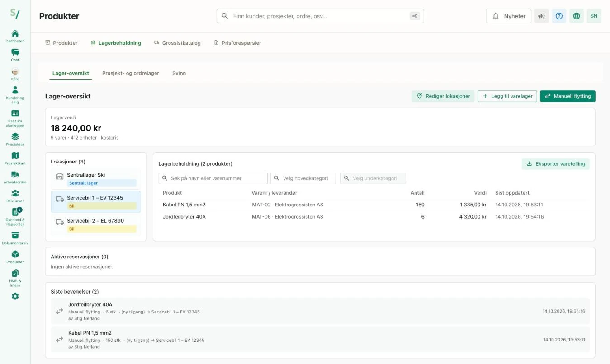
Task: Click Legg til varelager button
Action: point(507,96)
